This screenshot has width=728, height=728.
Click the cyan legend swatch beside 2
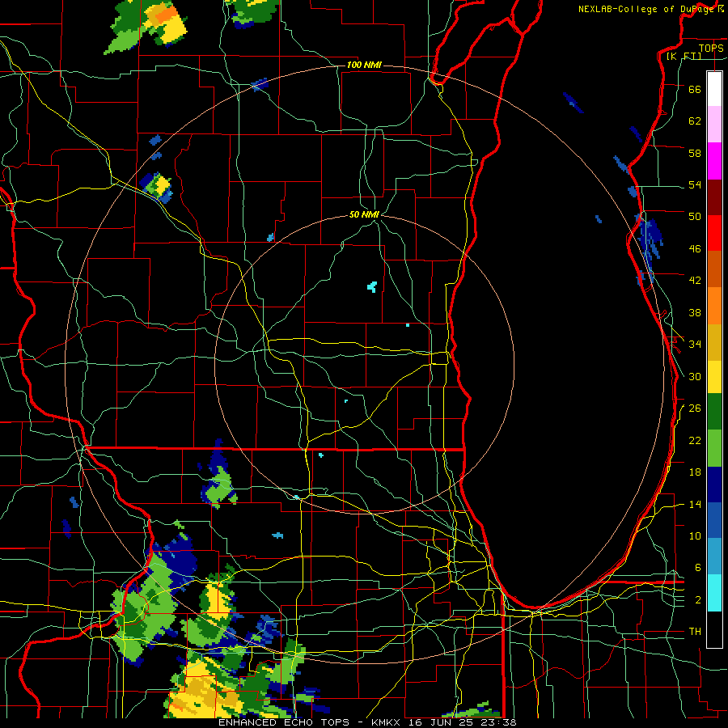click(714, 593)
